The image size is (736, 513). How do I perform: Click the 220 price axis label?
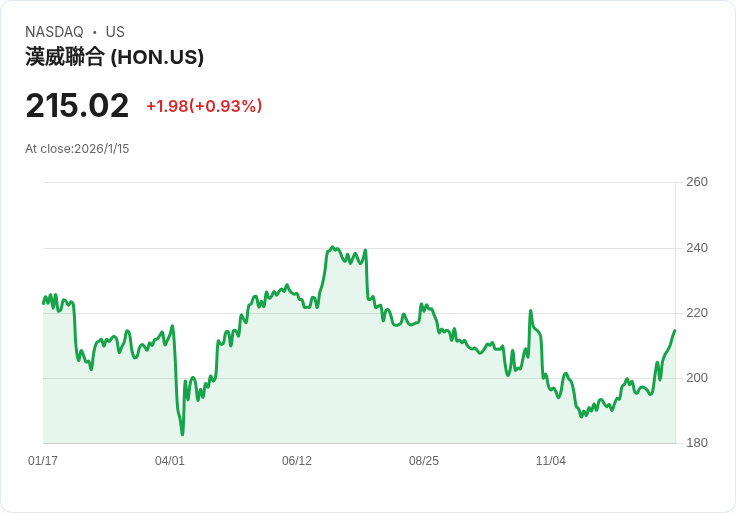pyautogui.click(x=697, y=313)
